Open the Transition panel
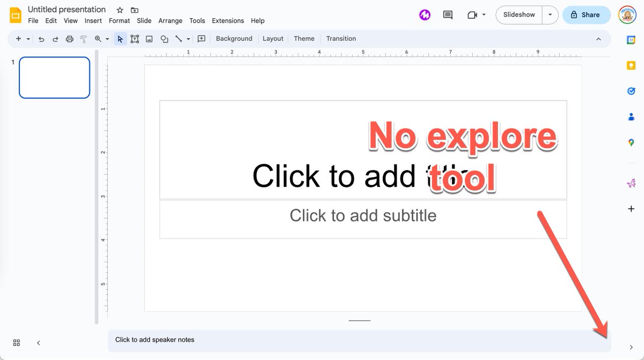The width and height of the screenshot is (644, 360). coord(341,39)
